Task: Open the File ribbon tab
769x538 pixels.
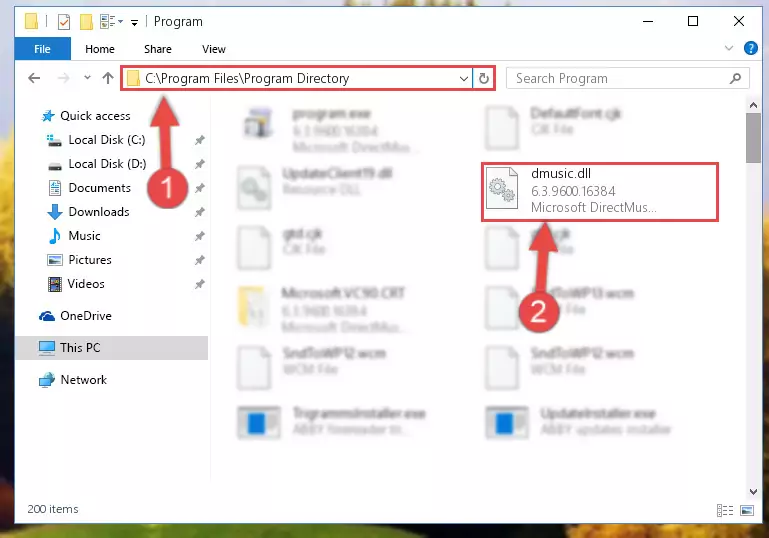Action: pyautogui.click(x=42, y=49)
